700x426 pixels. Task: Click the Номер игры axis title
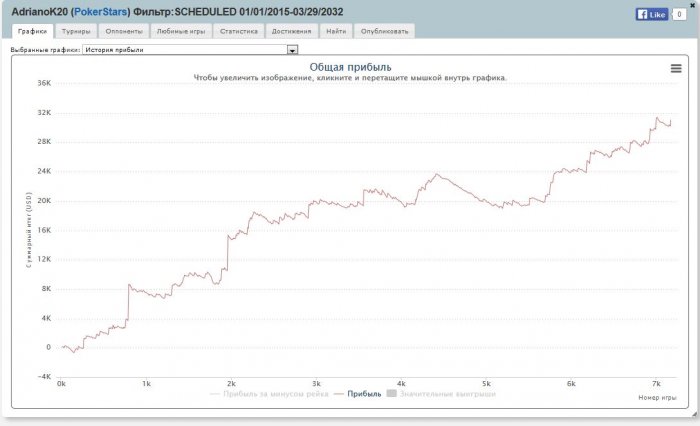pyautogui.click(x=657, y=397)
